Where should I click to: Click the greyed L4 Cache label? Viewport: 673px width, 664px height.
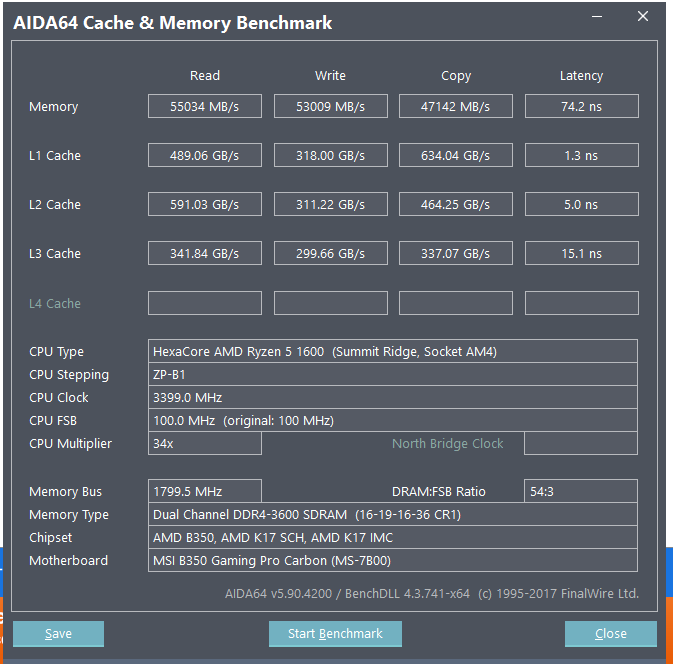click(55, 303)
